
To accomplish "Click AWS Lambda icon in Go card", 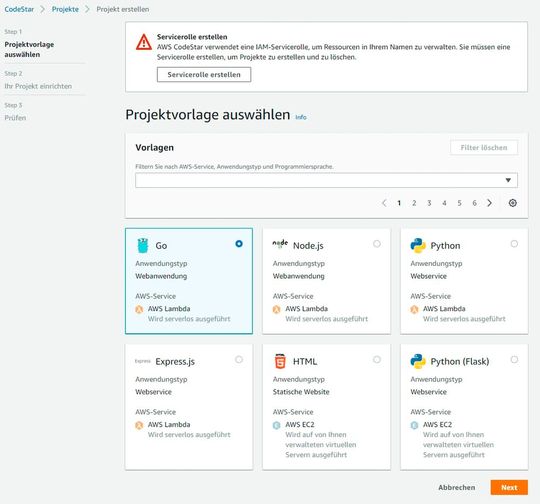I will (139, 309).
